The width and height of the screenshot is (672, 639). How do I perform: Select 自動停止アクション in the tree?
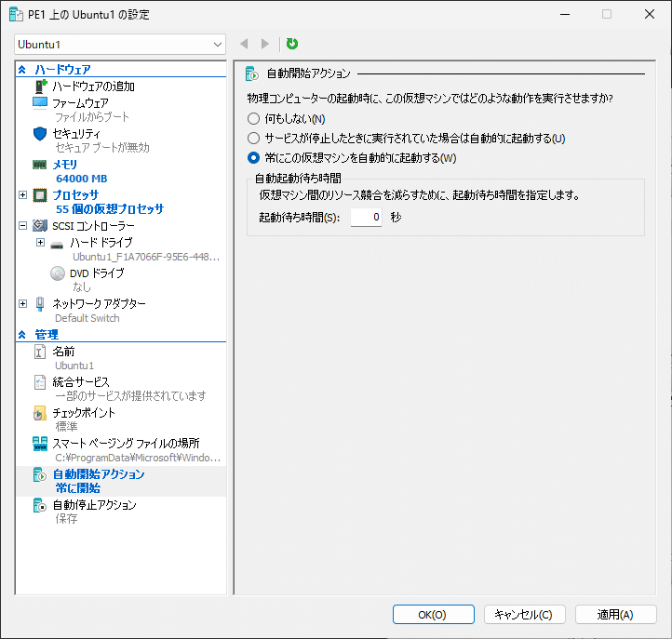click(x=94, y=505)
